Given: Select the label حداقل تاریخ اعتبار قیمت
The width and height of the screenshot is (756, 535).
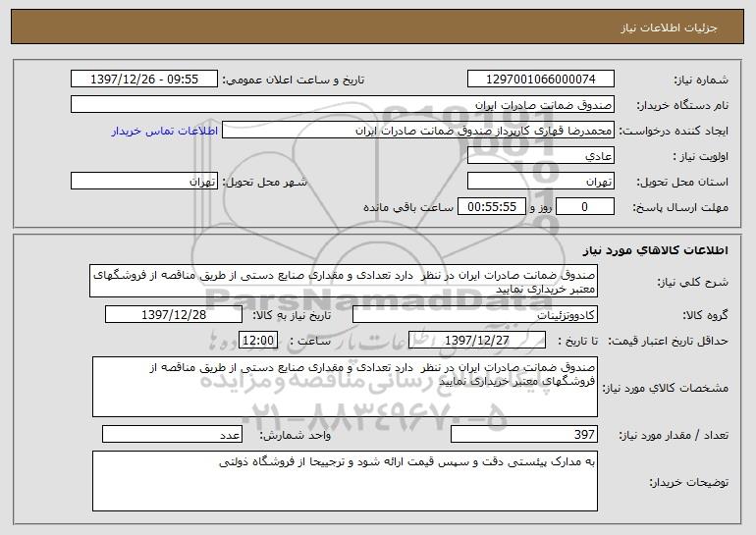Looking at the screenshot, I should 668,342.
